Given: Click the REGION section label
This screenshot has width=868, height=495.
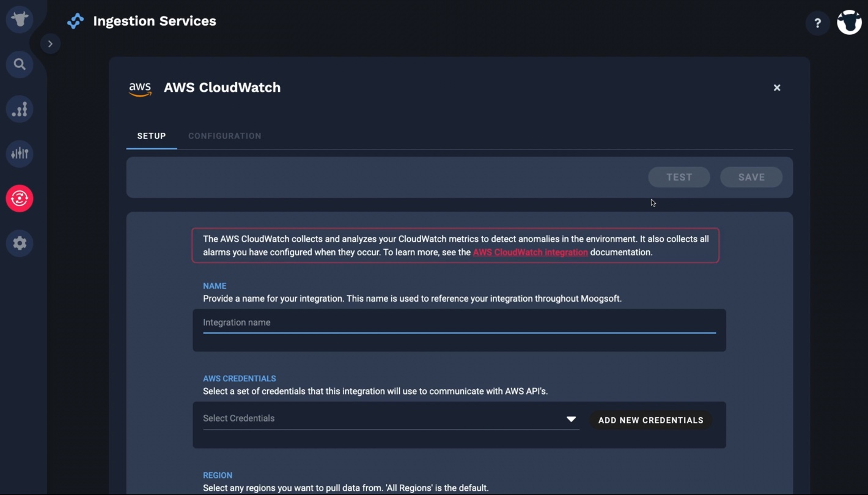Looking at the screenshot, I should (218, 475).
